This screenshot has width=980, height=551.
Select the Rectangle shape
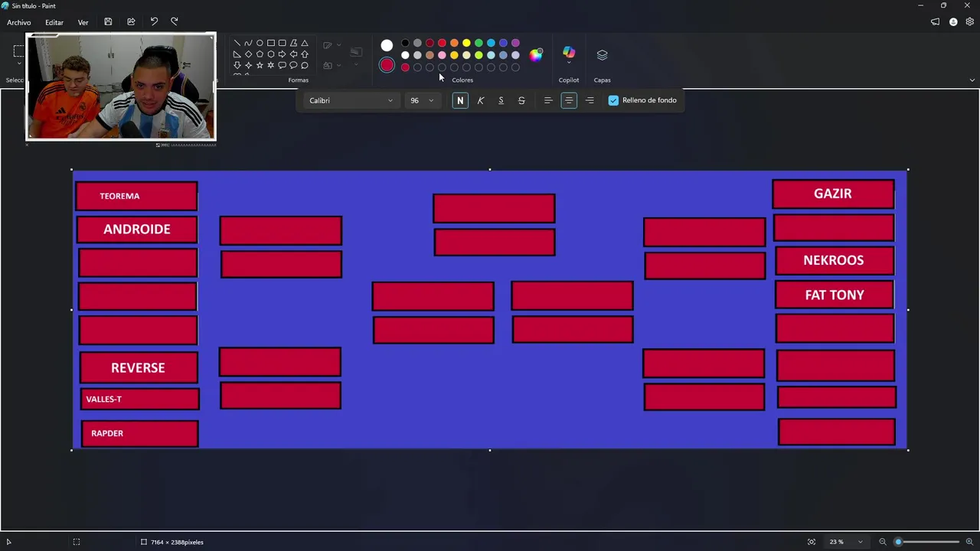pos(271,43)
